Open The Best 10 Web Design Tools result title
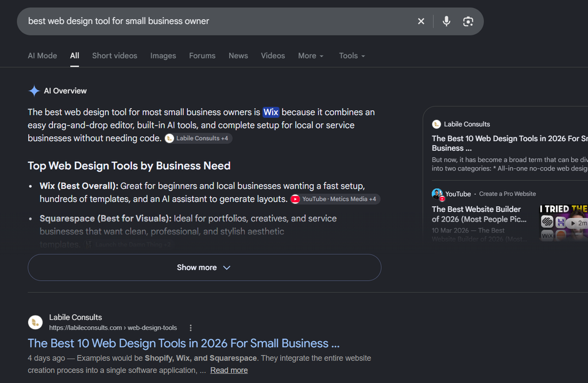This screenshot has height=383, width=588. pyautogui.click(x=184, y=343)
